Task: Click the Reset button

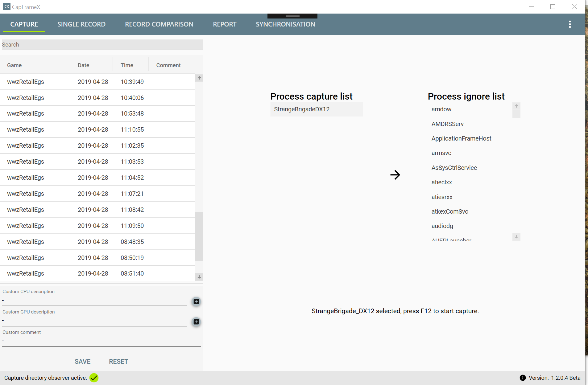Action: tap(118, 362)
